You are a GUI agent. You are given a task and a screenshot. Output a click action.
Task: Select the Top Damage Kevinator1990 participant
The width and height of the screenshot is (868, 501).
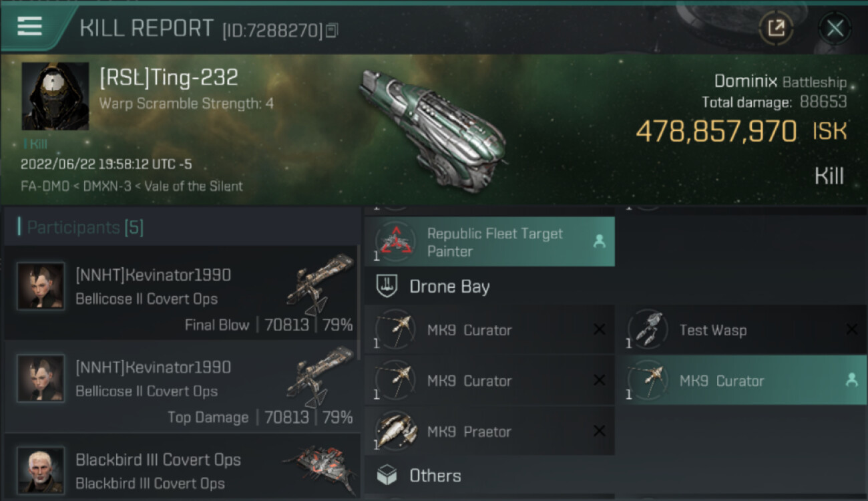click(182, 385)
